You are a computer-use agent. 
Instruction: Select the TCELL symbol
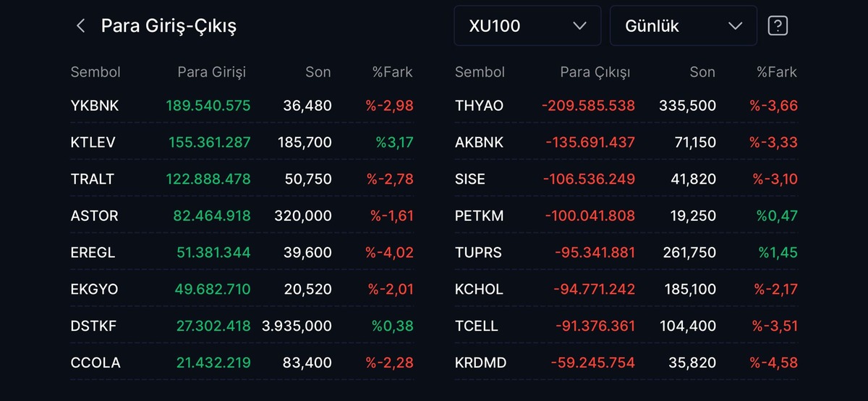click(x=477, y=326)
